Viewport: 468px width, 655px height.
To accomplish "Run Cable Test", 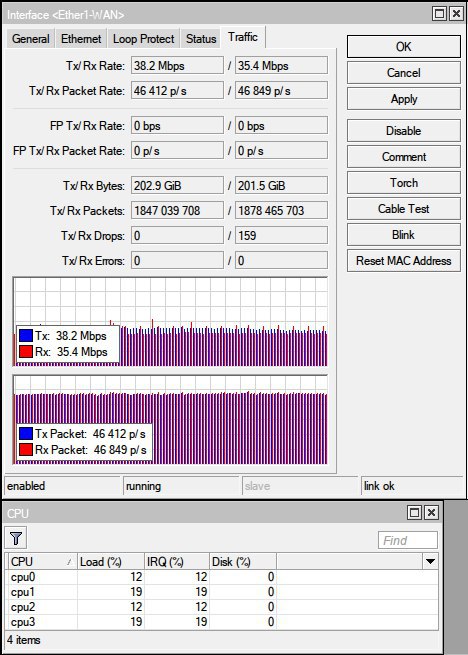I will (404, 209).
